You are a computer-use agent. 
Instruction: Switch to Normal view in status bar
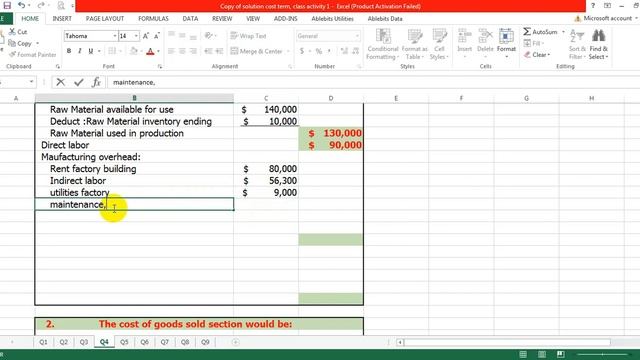tap(523, 354)
